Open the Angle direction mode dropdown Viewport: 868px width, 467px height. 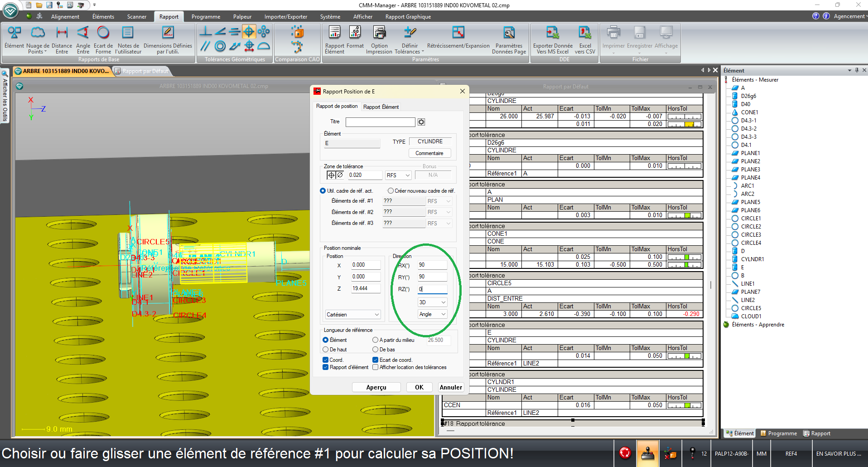coord(433,314)
